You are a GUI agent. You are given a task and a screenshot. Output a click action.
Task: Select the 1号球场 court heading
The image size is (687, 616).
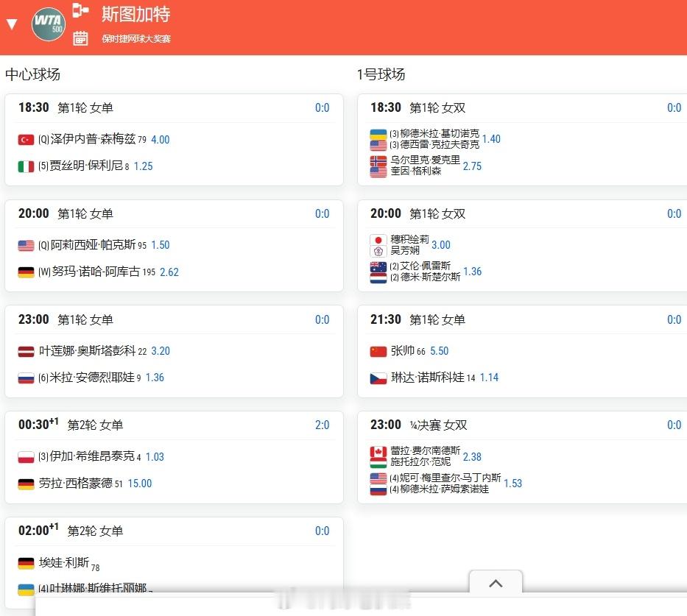(x=381, y=74)
